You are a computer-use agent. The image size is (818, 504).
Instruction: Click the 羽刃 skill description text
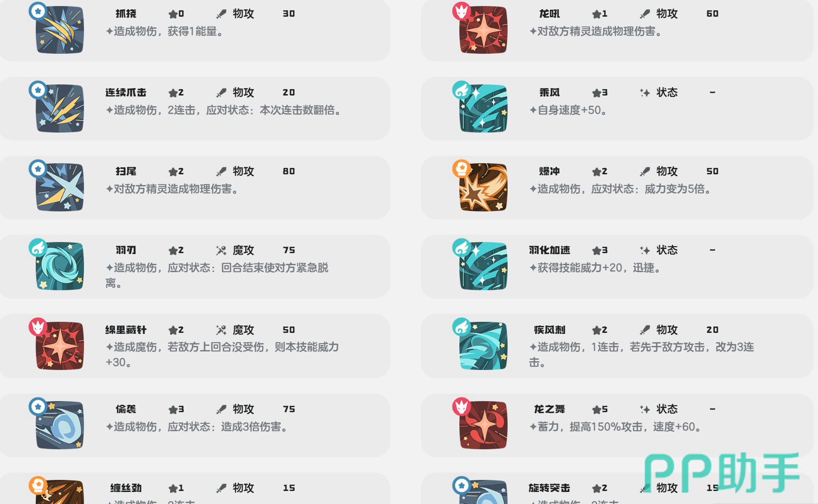pos(217,275)
